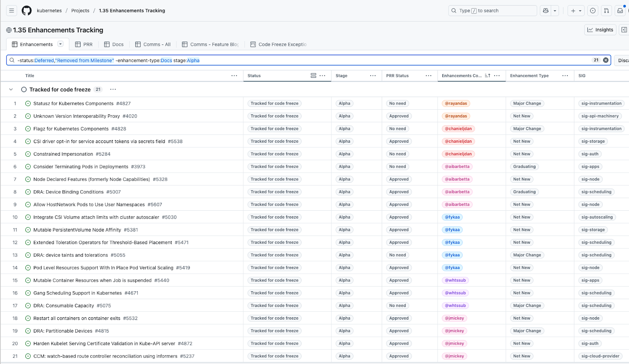Image resolution: width=629 pixels, height=364 pixels.
Task: Clear the filter with the X icon
Action: tap(606, 60)
